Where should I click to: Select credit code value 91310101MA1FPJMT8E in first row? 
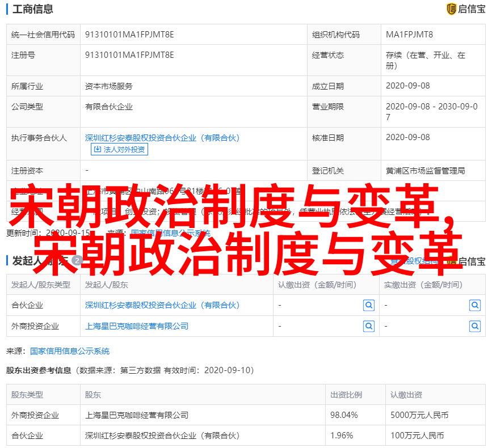point(129,35)
